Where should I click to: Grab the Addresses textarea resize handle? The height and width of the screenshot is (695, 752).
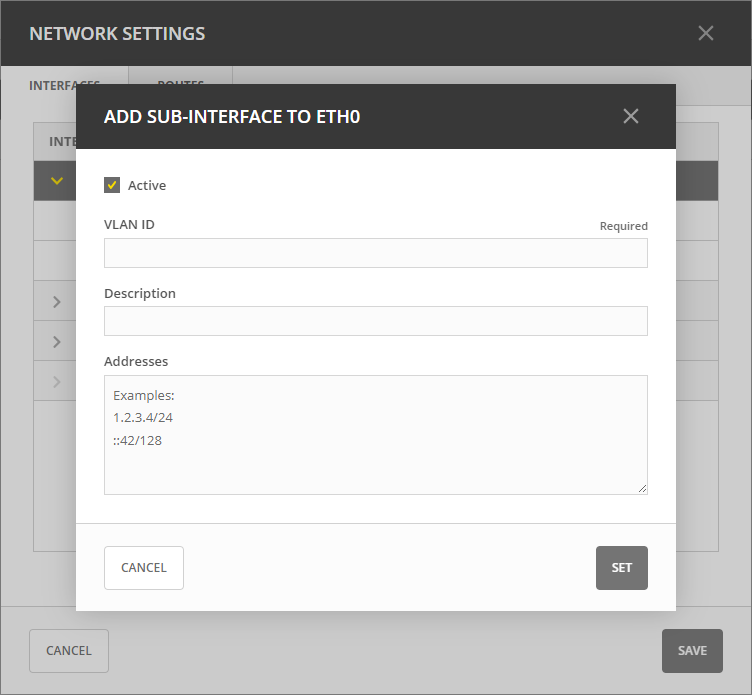[x=642, y=489]
